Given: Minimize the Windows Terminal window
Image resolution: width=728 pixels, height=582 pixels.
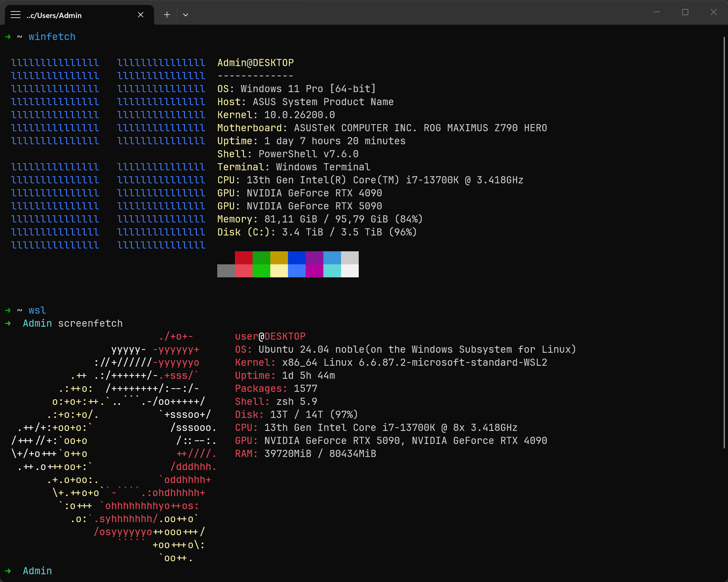Looking at the screenshot, I should pos(656,12).
